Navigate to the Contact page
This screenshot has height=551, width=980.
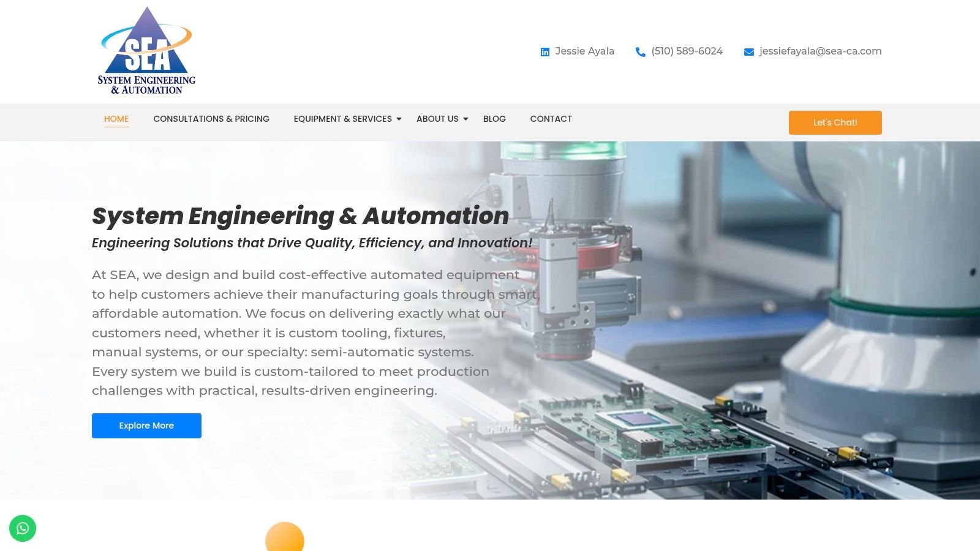tap(551, 119)
